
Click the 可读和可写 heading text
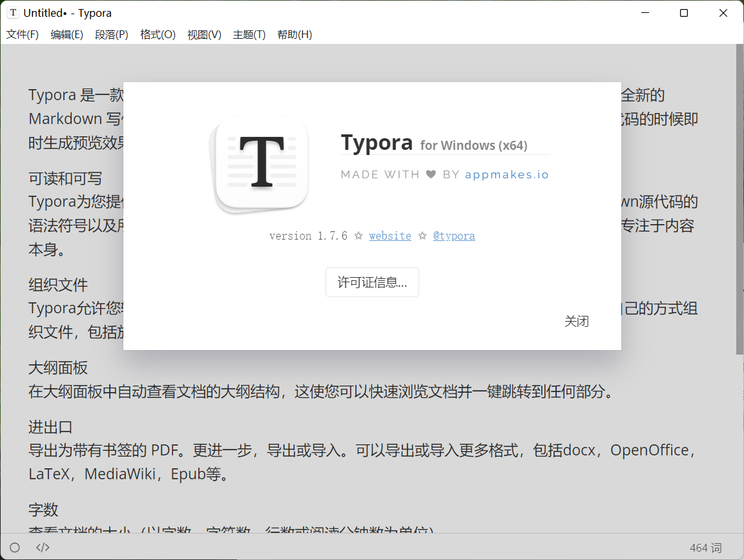[x=65, y=178]
